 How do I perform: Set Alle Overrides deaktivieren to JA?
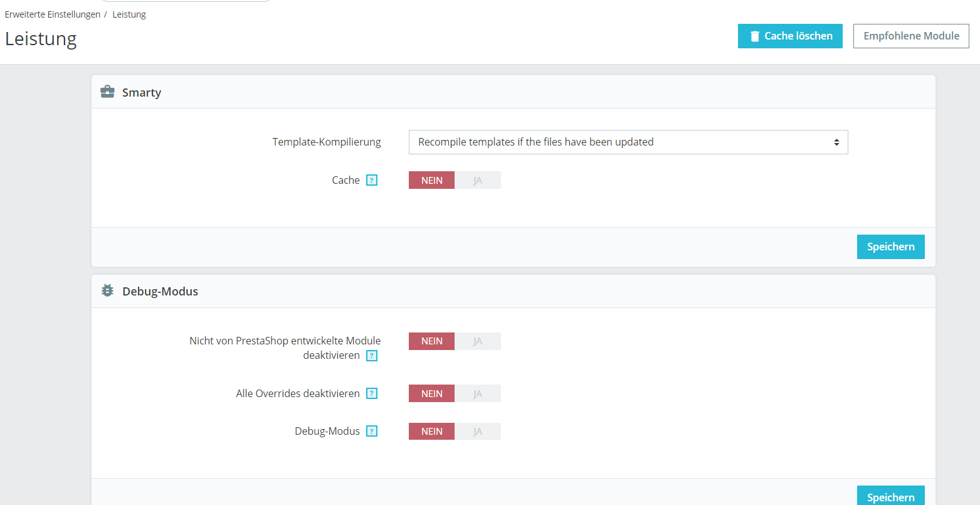click(478, 394)
